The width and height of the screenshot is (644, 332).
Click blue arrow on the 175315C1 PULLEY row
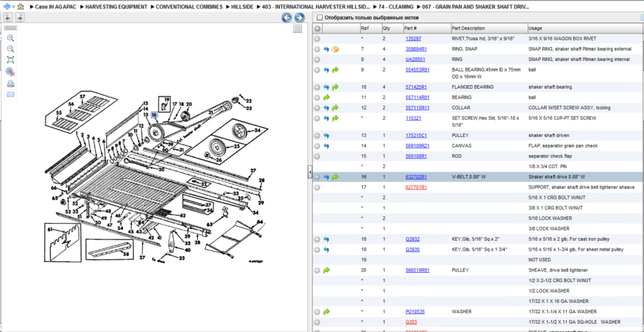click(x=326, y=135)
